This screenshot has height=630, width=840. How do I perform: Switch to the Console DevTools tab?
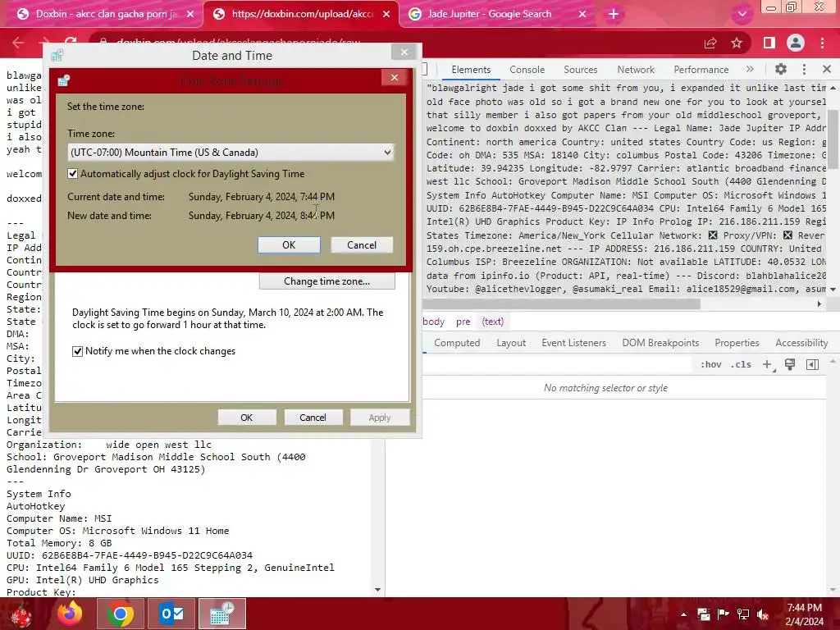click(x=527, y=70)
